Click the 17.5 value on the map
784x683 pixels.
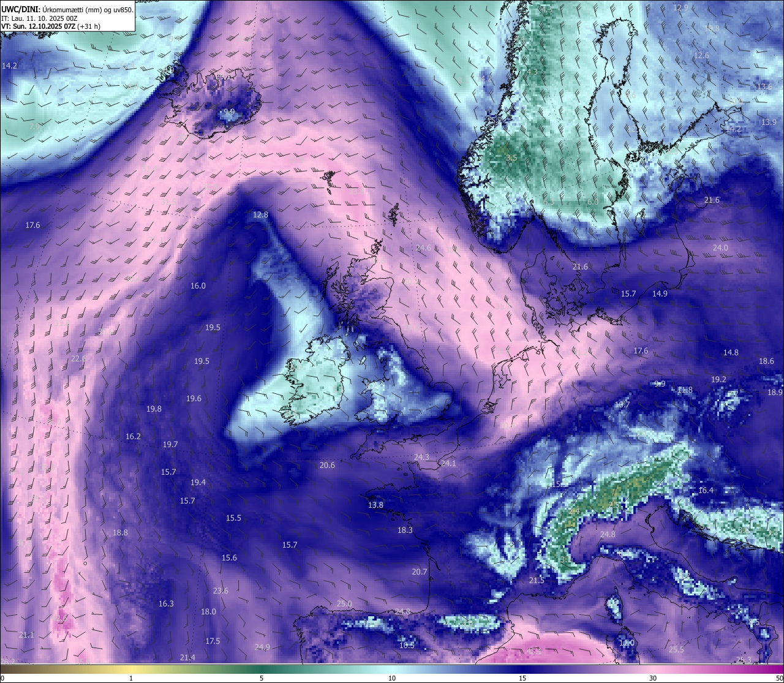click(x=213, y=641)
